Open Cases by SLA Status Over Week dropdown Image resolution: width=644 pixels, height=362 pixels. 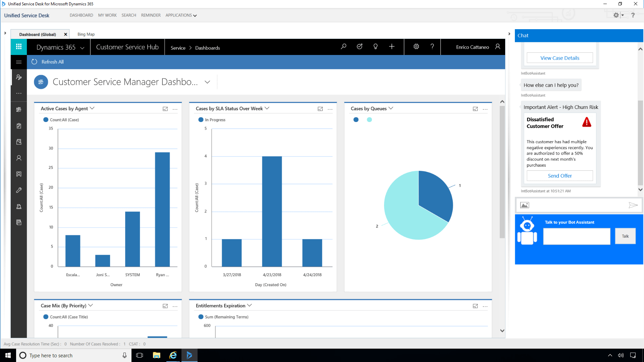click(x=267, y=108)
